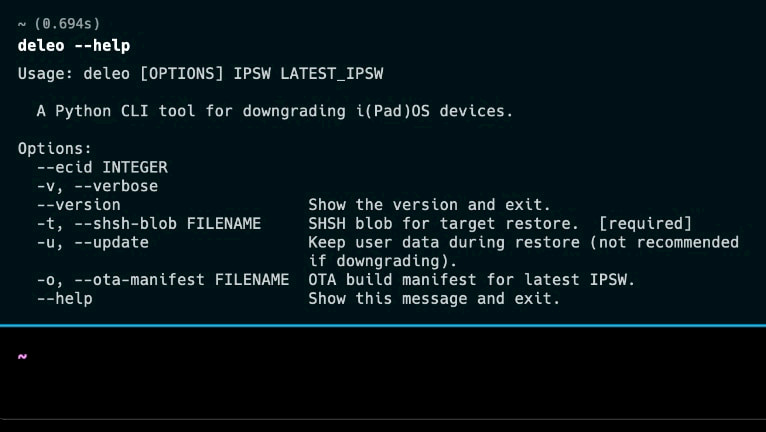The width and height of the screenshot is (766, 432).
Task: Click 'Show this message and exit.' text
Action: click(434, 299)
